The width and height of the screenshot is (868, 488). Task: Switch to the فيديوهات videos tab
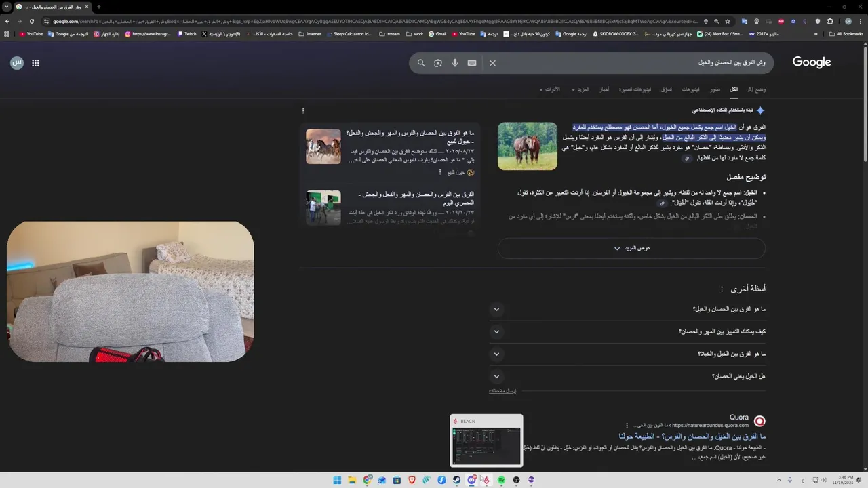coord(690,89)
